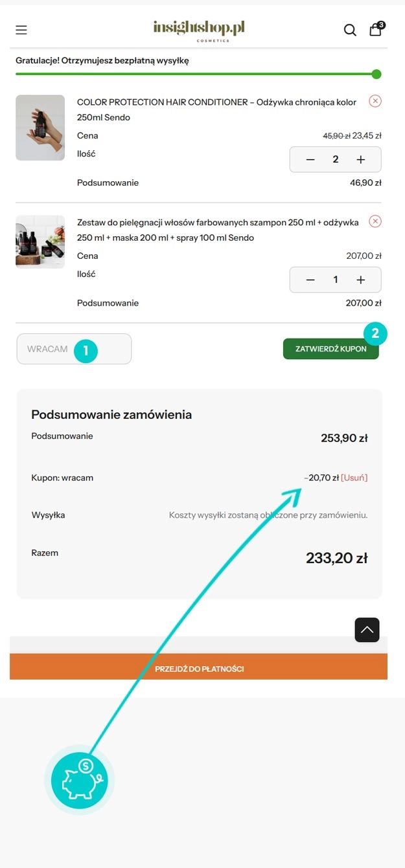The width and height of the screenshot is (405, 868).
Task: Remove the hair care set from cart
Action: (375, 221)
